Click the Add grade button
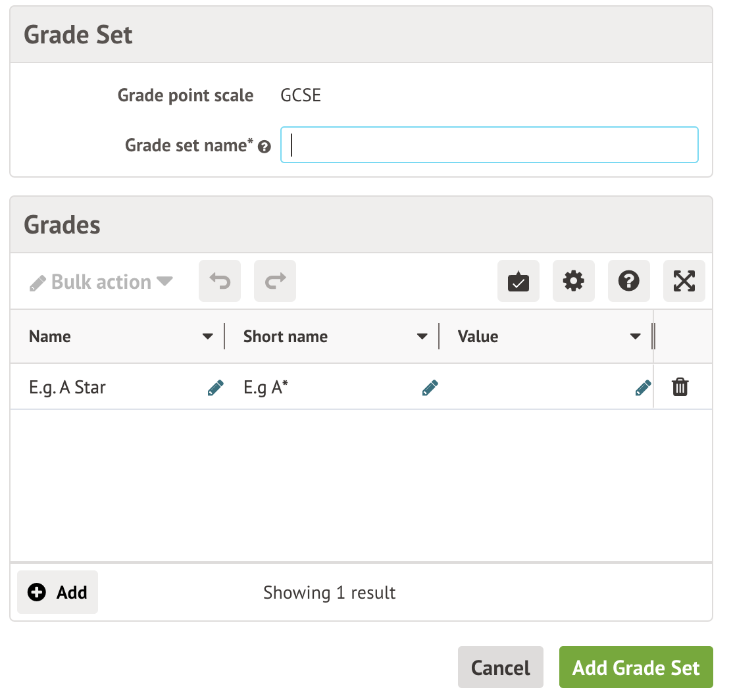Viewport: 733px width, 700px height. tap(58, 592)
